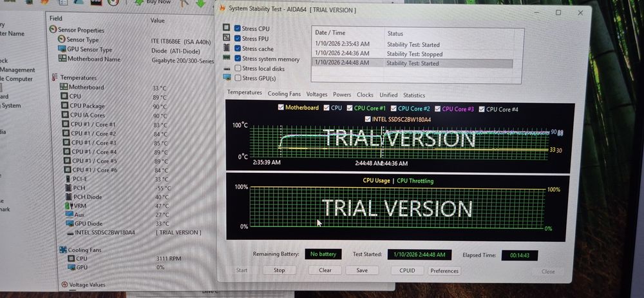This screenshot has width=644, height=298.
Task: Click the gauge icon next to Sensor Properties
Action: 53,30
